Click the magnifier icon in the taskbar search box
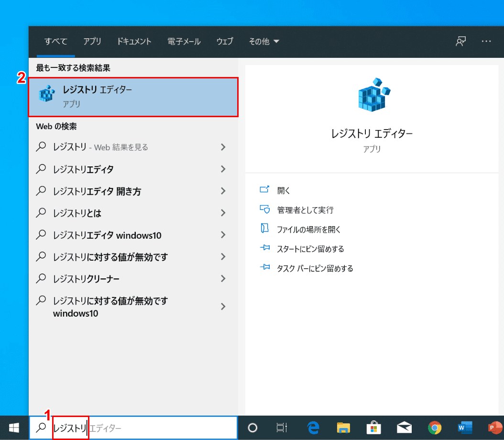Image resolution: width=504 pixels, height=440 pixels. tap(41, 428)
